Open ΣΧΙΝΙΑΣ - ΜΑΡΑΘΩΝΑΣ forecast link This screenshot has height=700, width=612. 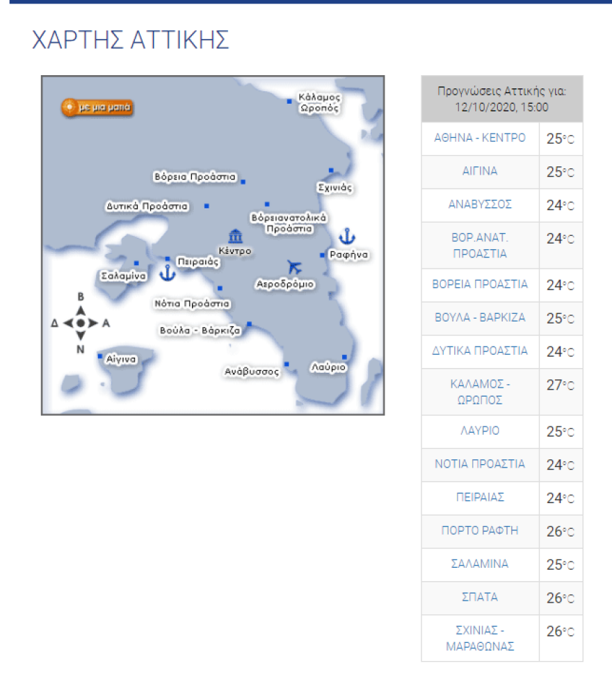tap(480, 638)
